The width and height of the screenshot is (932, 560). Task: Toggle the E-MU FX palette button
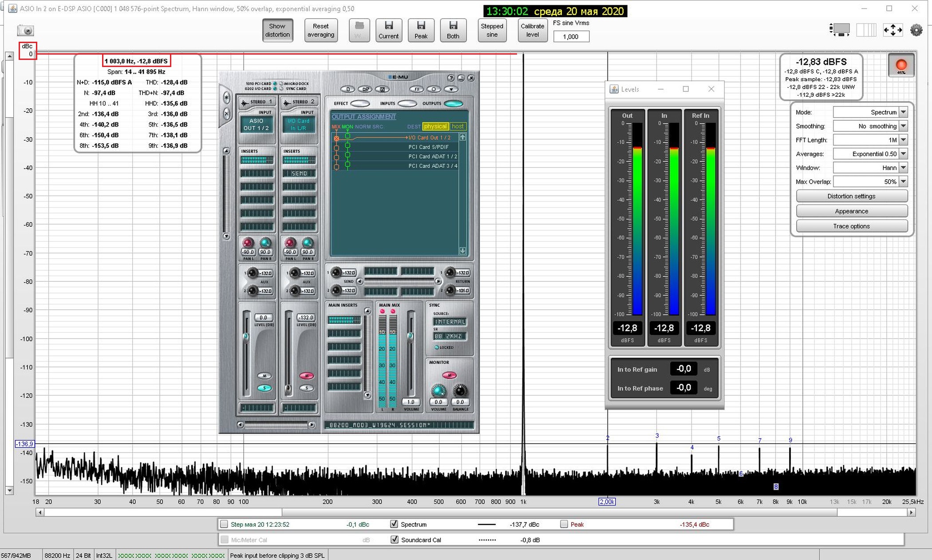point(417,89)
